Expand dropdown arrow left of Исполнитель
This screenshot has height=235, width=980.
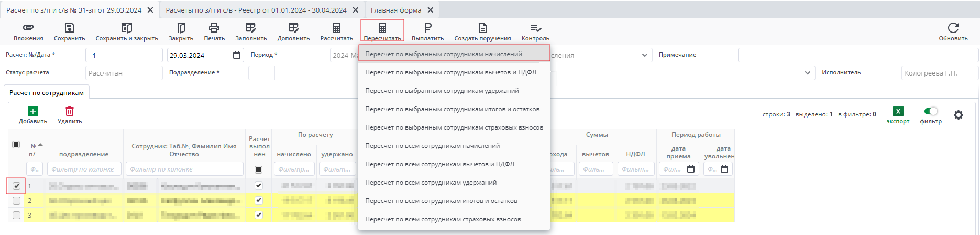coord(807,73)
